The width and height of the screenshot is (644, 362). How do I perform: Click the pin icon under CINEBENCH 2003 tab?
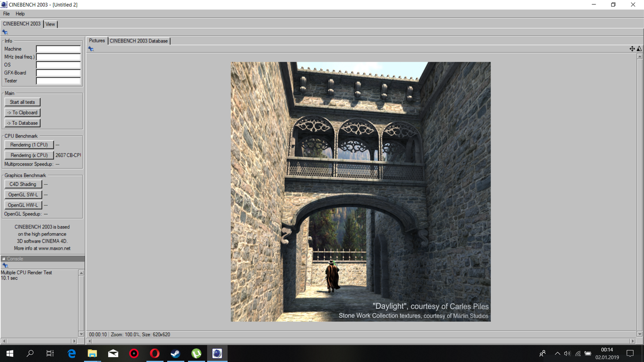pyautogui.click(x=5, y=32)
